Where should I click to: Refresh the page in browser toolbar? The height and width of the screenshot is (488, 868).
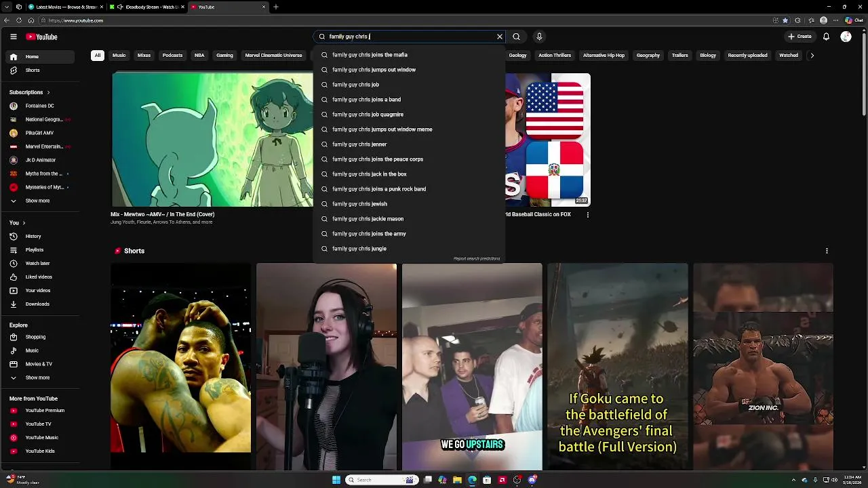(20, 20)
